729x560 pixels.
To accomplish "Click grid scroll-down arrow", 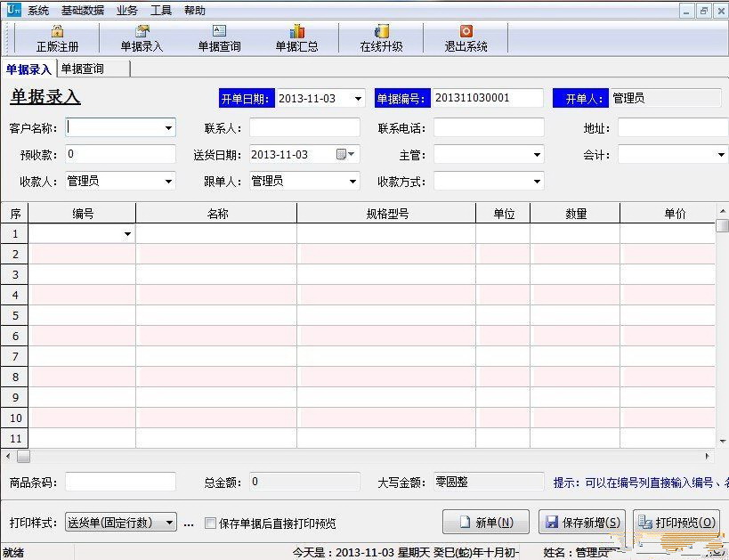I will (x=723, y=441).
